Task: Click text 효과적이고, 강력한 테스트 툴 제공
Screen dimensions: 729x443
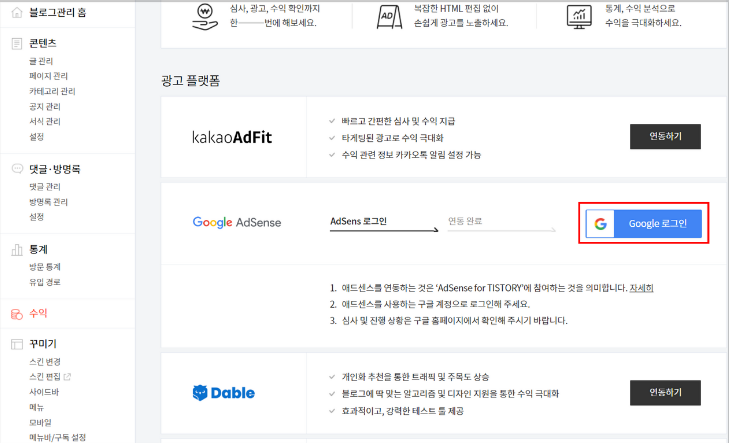Action: point(403,411)
